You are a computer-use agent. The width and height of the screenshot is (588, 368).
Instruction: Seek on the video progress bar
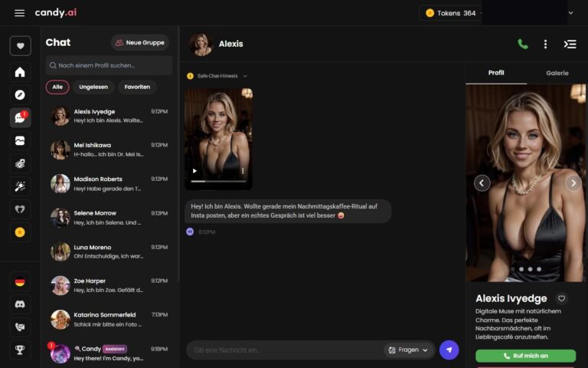point(218,181)
